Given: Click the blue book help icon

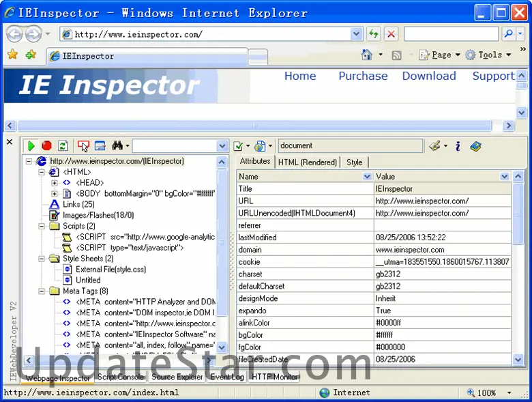Looking at the screenshot, I should pyautogui.click(x=475, y=146).
